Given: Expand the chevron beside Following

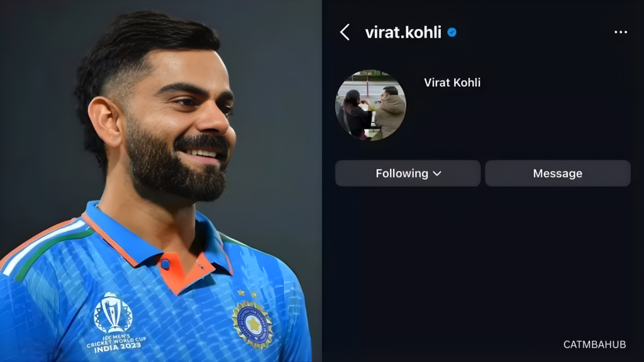Looking at the screenshot, I should 437,173.
